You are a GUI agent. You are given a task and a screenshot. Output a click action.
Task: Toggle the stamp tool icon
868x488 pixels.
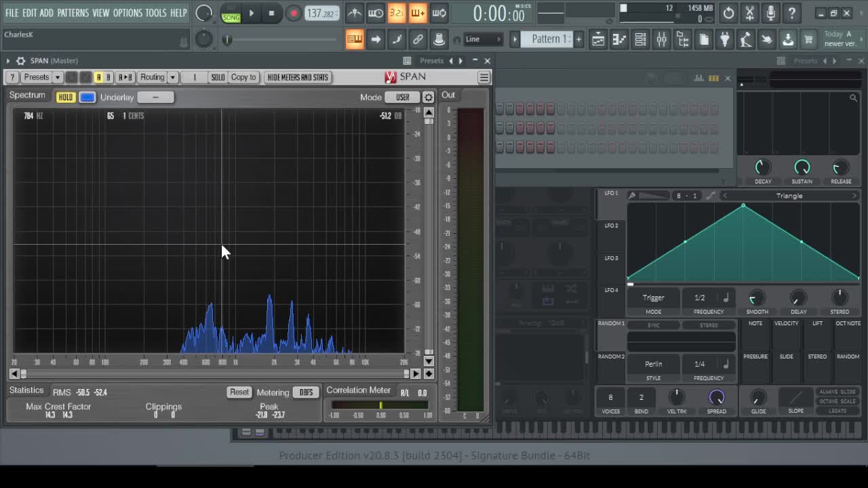[x=439, y=39]
